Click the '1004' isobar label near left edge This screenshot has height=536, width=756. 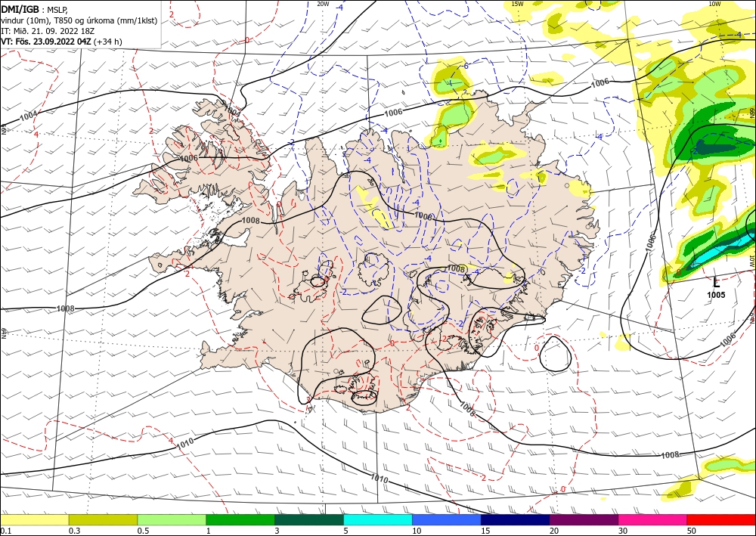29,116
